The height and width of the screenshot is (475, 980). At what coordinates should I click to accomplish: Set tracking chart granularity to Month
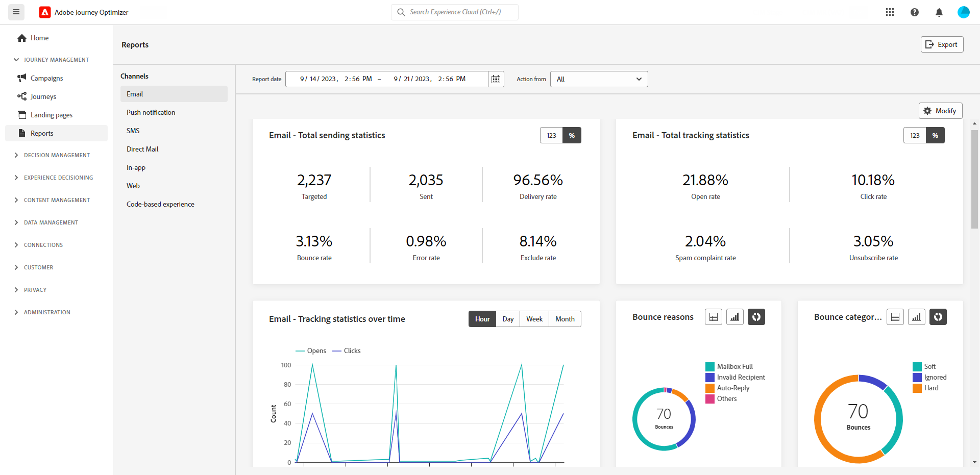(x=565, y=319)
